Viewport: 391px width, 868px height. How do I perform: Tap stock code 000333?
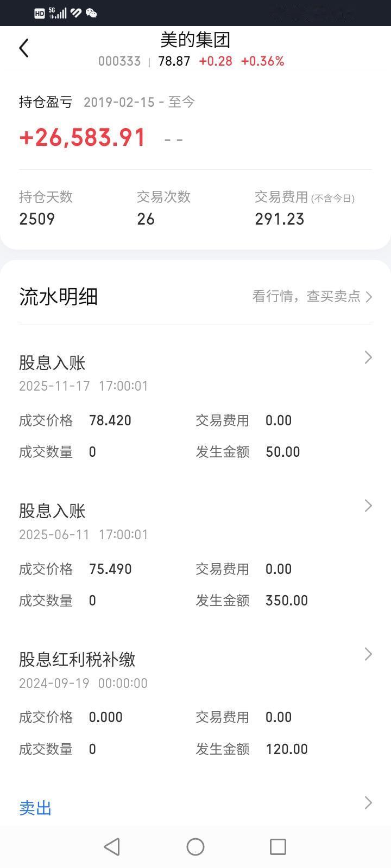click(119, 61)
